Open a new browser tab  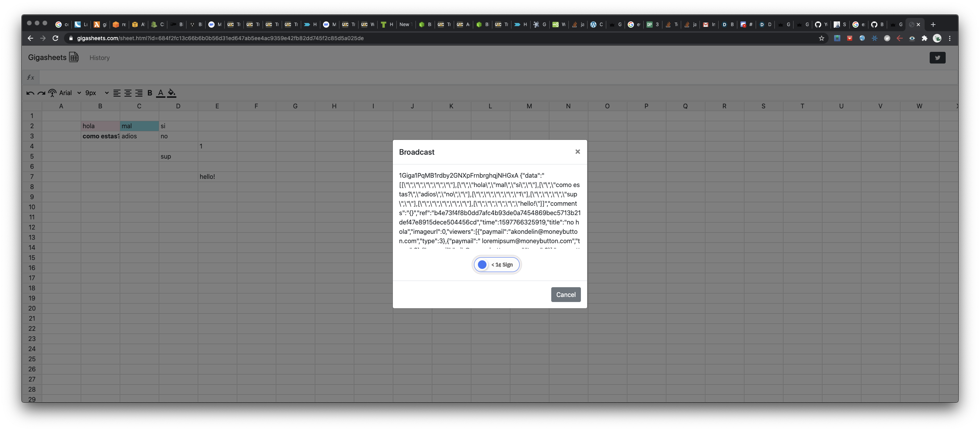933,25
